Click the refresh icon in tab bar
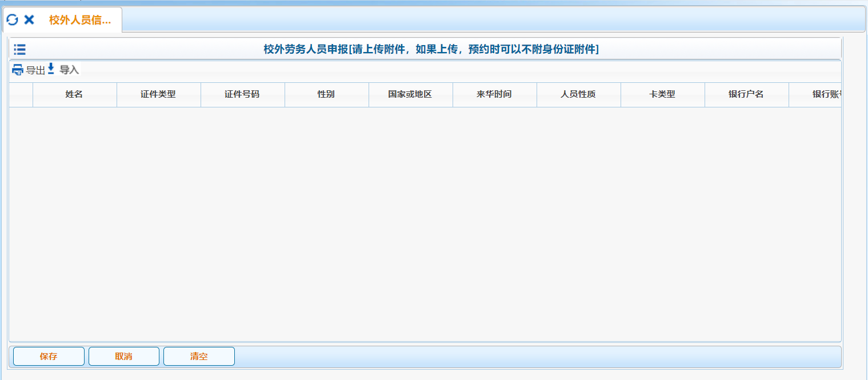868x380 pixels. pos(12,20)
